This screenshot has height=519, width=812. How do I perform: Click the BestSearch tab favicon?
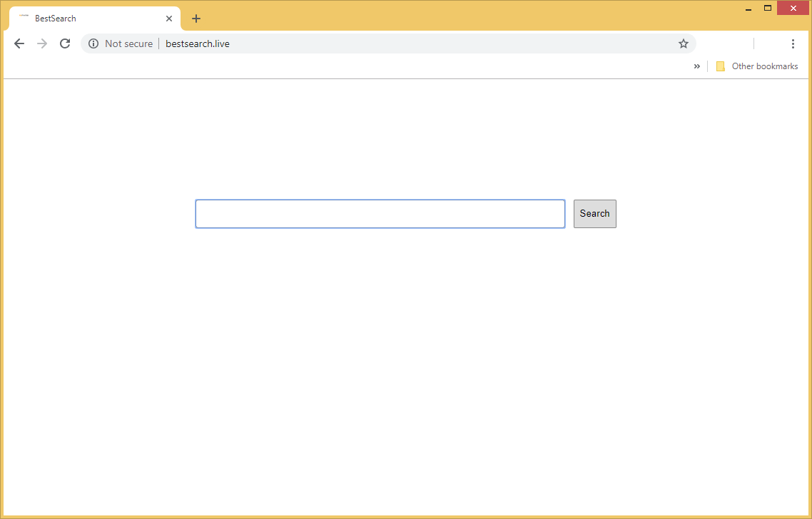(24, 18)
